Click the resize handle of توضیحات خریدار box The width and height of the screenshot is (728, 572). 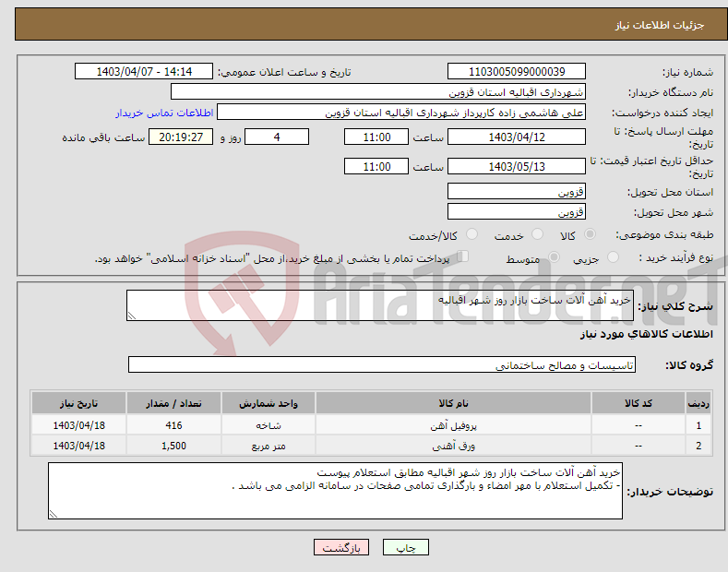click(54, 514)
